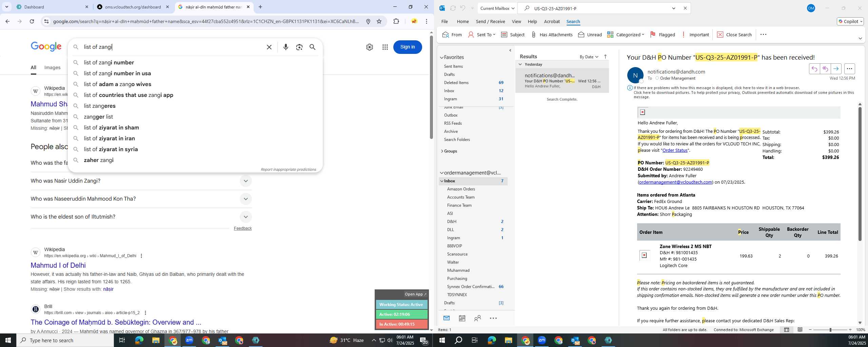The width and height of the screenshot is (868, 347).
Task: Click the Google Sign in button
Action: coord(407,47)
